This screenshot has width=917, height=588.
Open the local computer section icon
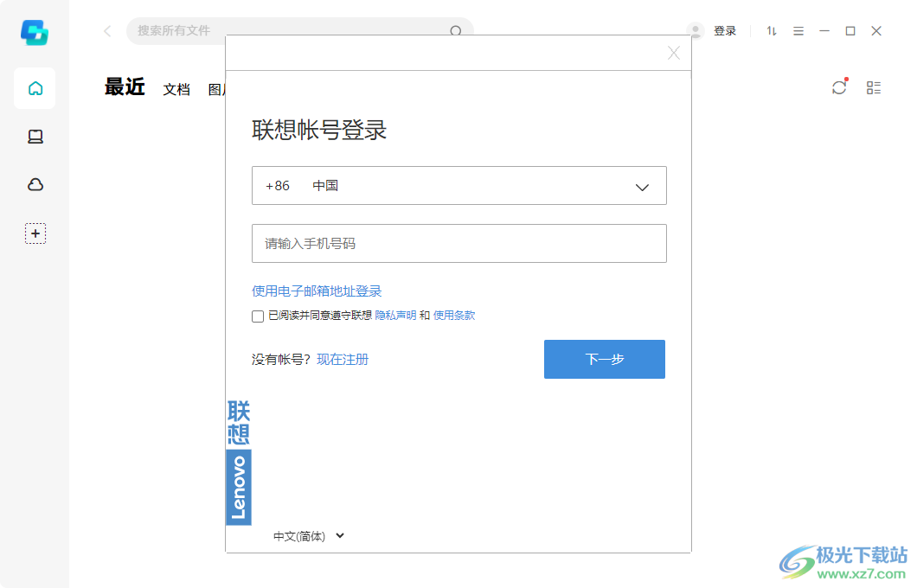pos(35,137)
